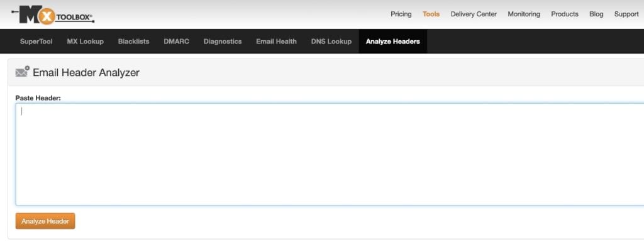Click the Paste Header label

(x=38, y=97)
